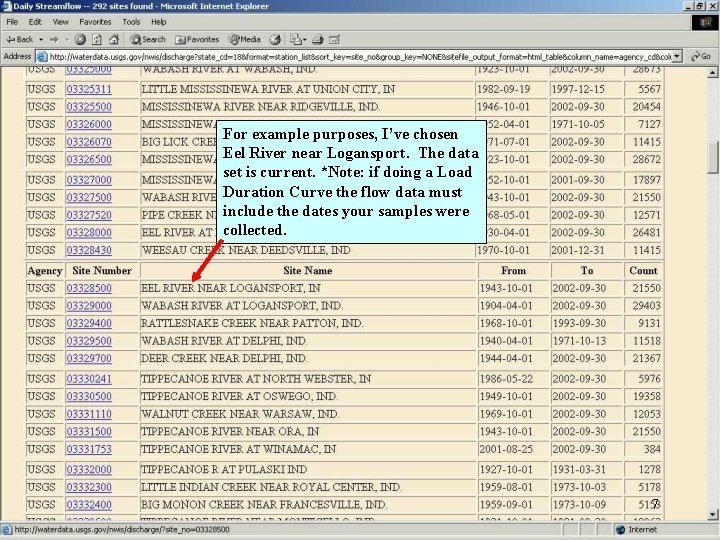This screenshot has width=720, height=540.
Task: Open the Help menu
Action: tap(158, 22)
